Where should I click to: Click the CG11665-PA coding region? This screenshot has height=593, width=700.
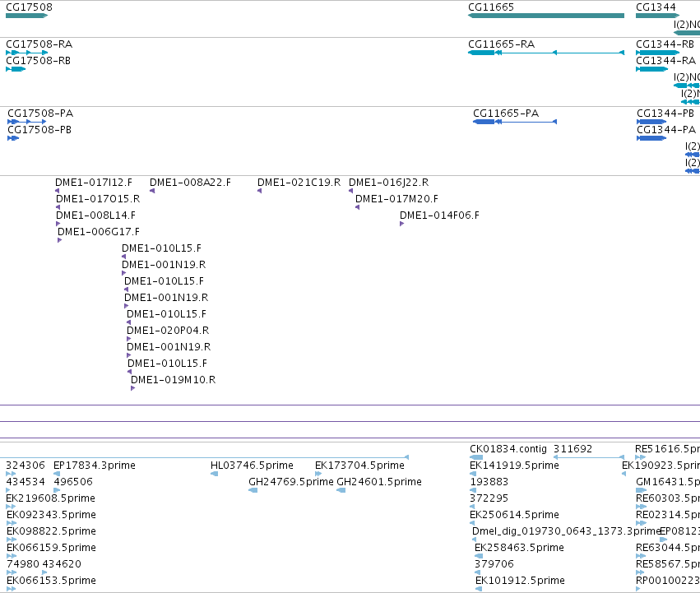pyautogui.click(x=515, y=122)
